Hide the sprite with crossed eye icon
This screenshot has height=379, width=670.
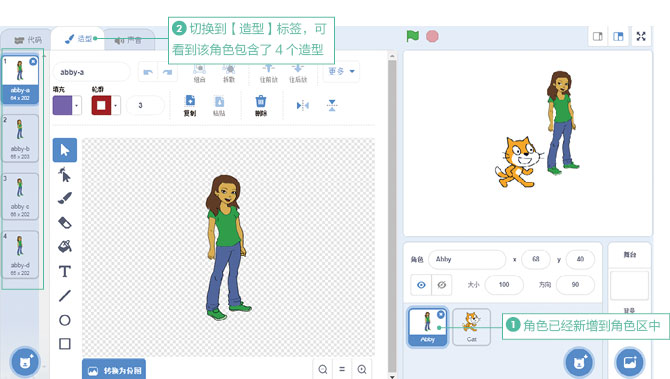click(442, 285)
